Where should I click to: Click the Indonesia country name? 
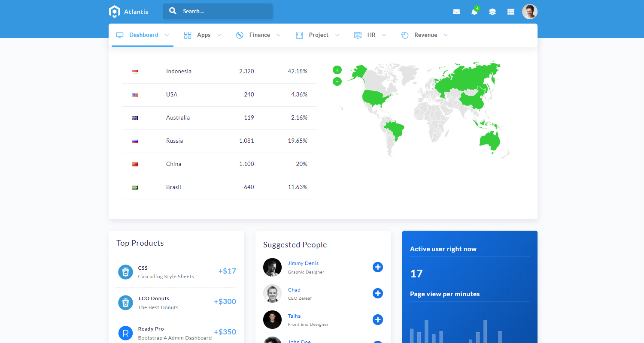tap(179, 72)
